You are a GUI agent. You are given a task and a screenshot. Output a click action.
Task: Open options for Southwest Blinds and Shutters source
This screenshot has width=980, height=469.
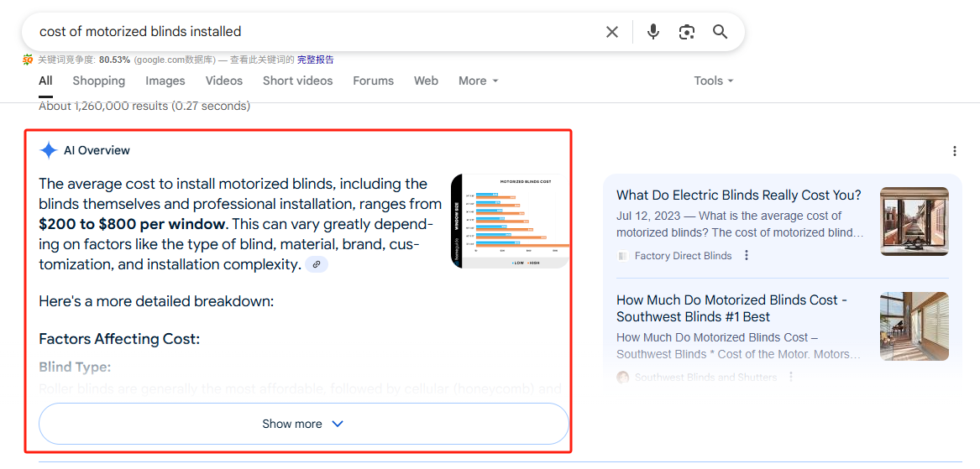[x=791, y=378]
